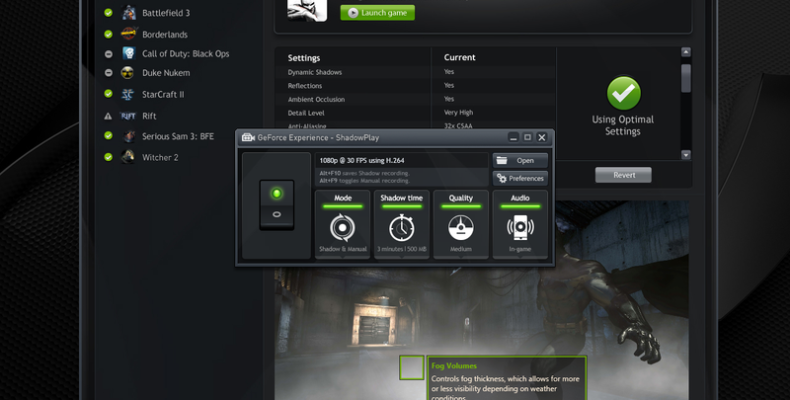Click Open recordings folder button

point(520,161)
